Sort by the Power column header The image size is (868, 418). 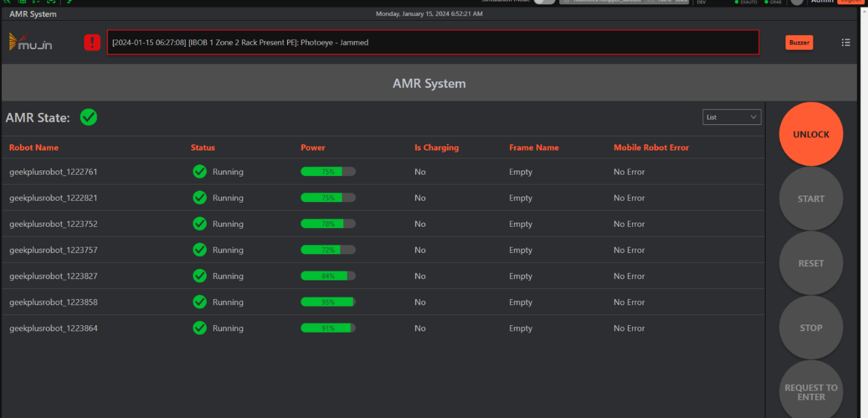(x=313, y=147)
